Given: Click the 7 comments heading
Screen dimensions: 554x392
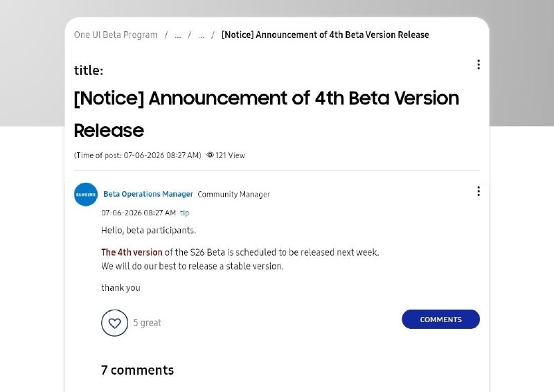Looking at the screenshot, I should click(x=137, y=370).
